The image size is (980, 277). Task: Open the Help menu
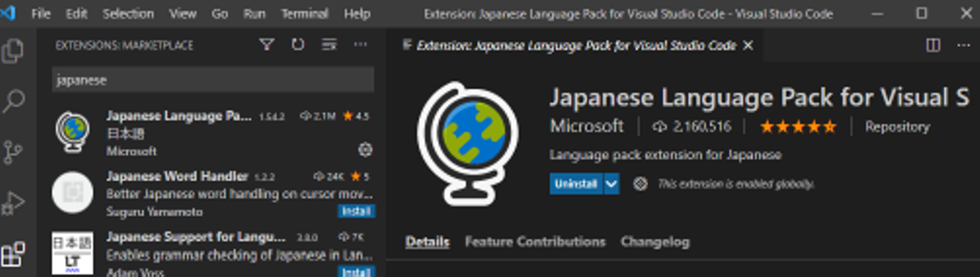tap(357, 13)
